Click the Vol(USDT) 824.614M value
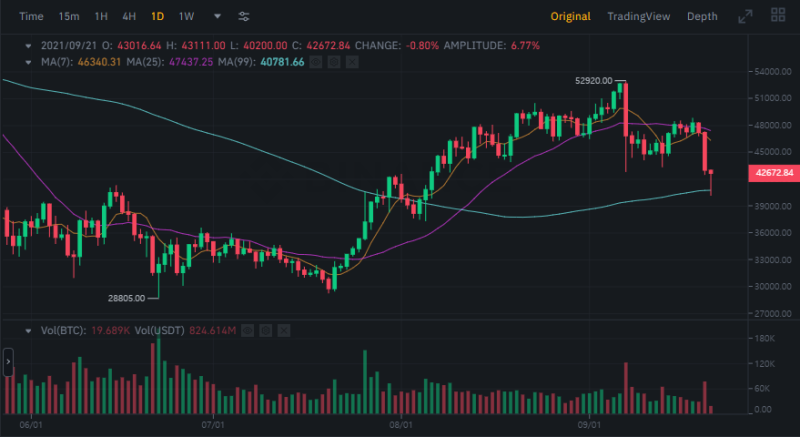 click(x=212, y=331)
